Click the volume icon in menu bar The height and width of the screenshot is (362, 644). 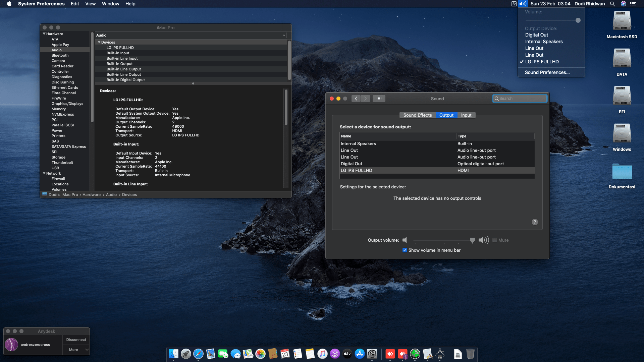coord(523,4)
